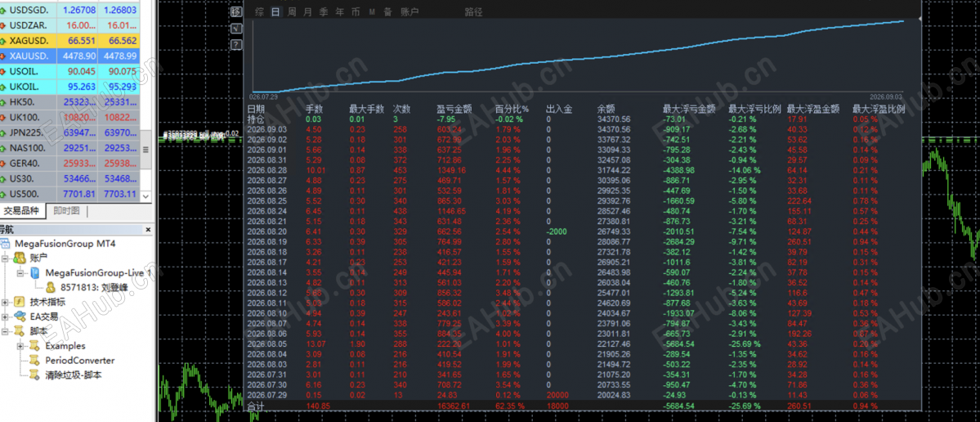Expand the EA交易 tree node
980x422 pixels.
tap(6, 316)
